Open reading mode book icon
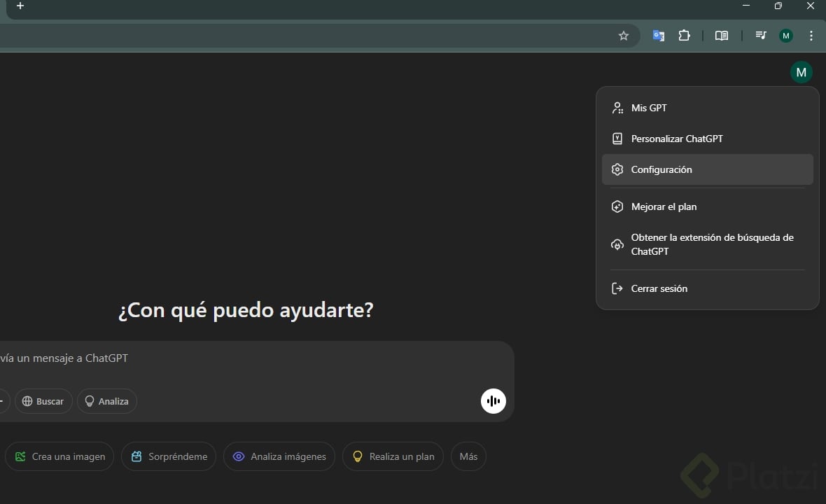 point(722,36)
